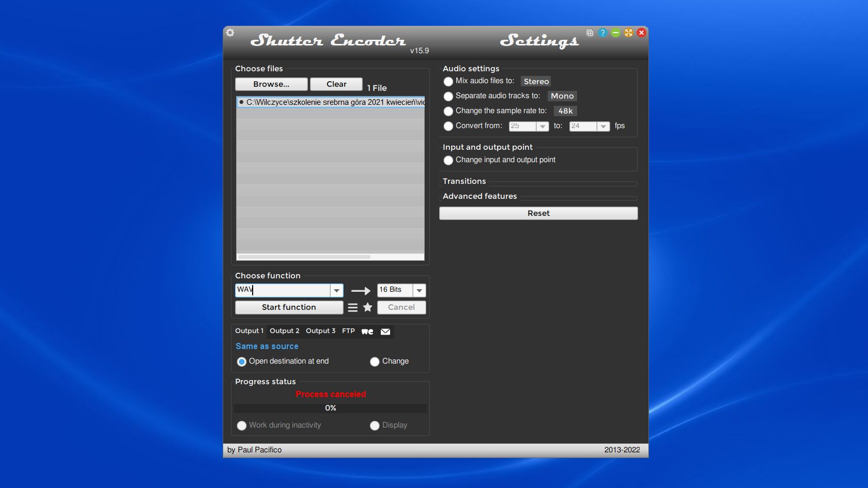868x488 pixels.
Task: Close Shutter Encoder with red button
Action: [x=641, y=33]
